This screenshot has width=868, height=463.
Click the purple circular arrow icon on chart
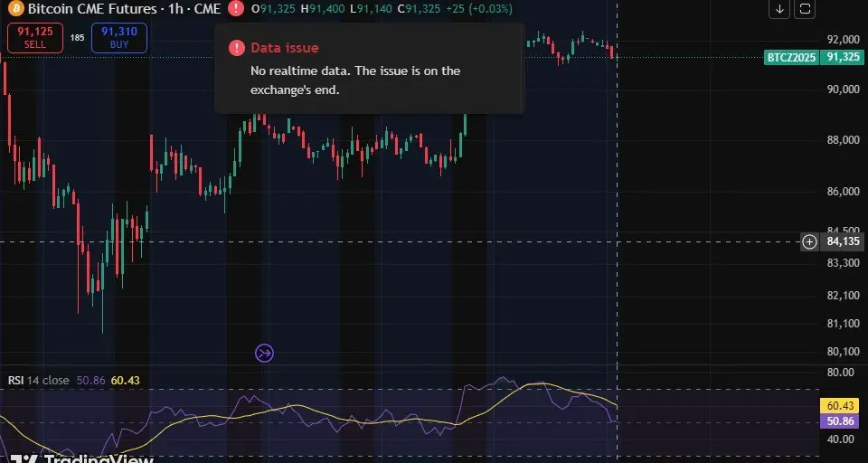pyautogui.click(x=264, y=353)
